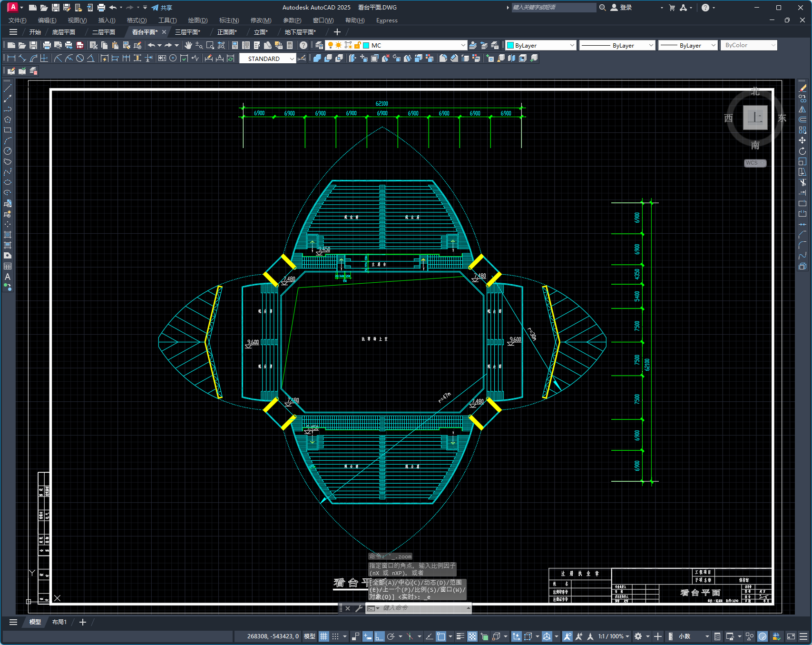Click the 登录 sign-in button

(621, 8)
